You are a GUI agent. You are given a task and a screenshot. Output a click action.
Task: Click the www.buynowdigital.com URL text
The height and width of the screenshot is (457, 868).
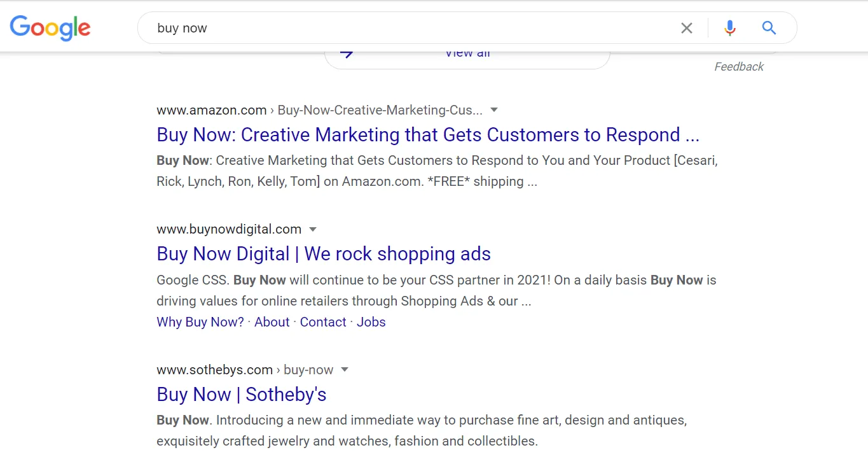pos(228,229)
